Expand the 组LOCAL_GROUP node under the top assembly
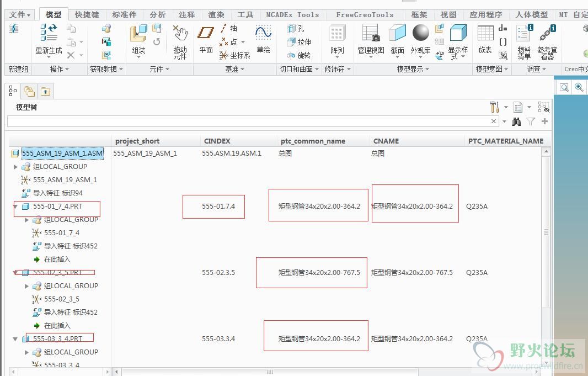 [x=15, y=167]
